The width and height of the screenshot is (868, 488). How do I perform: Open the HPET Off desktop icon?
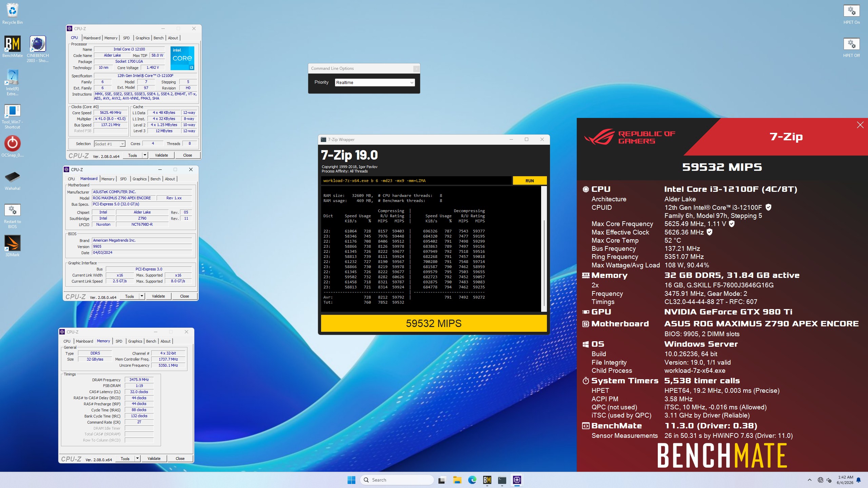[851, 47]
